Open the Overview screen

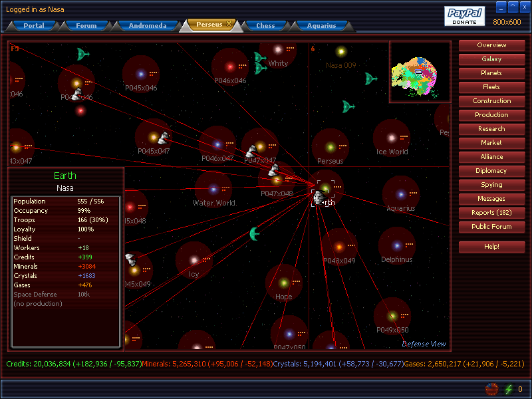click(x=491, y=45)
